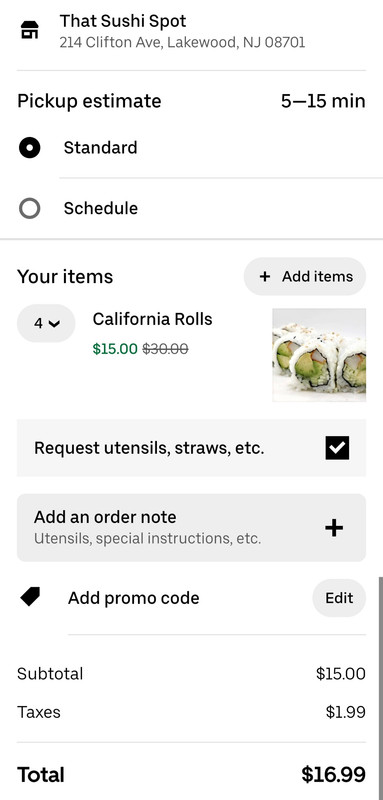Open the California Rolls quantity dropdown

[x=46, y=323]
